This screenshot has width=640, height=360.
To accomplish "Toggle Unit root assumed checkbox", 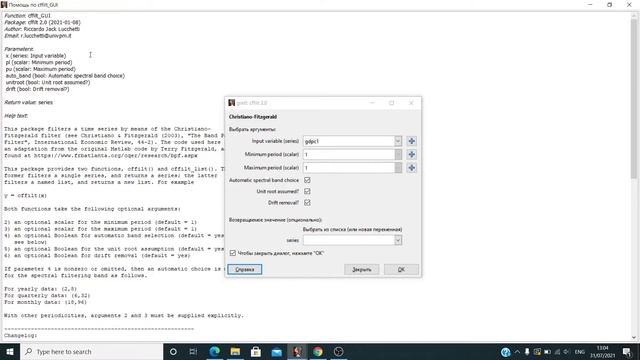I will coord(307,191).
